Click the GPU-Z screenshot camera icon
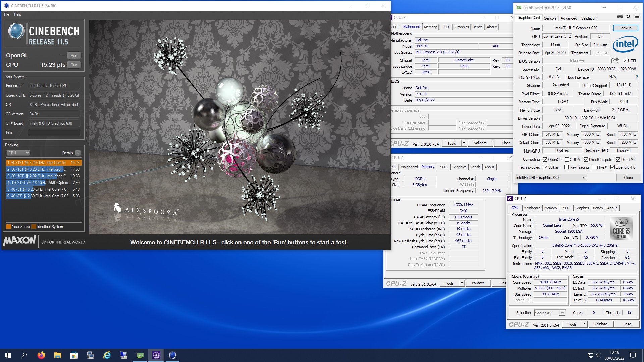Screen dimensions: 644x362 pos(620,16)
